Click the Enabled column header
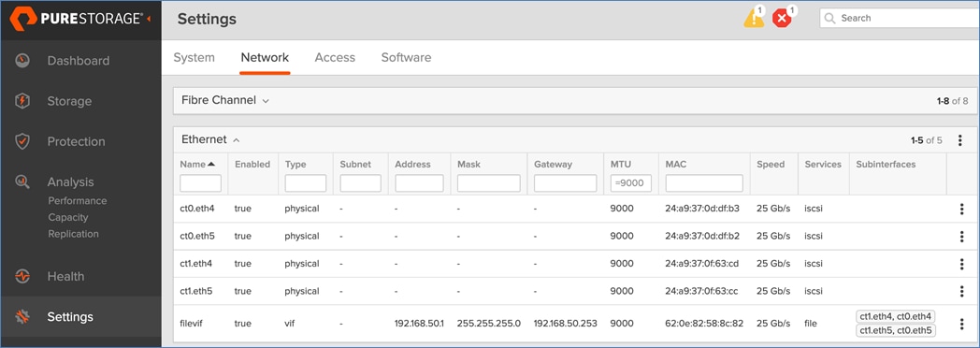 click(x=252, y=165)
